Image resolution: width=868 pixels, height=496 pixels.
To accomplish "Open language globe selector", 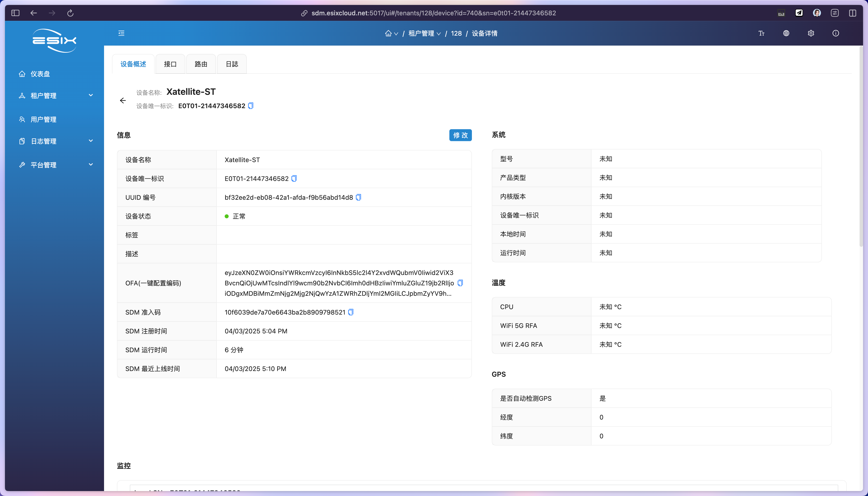I will (x=786, y=33).
